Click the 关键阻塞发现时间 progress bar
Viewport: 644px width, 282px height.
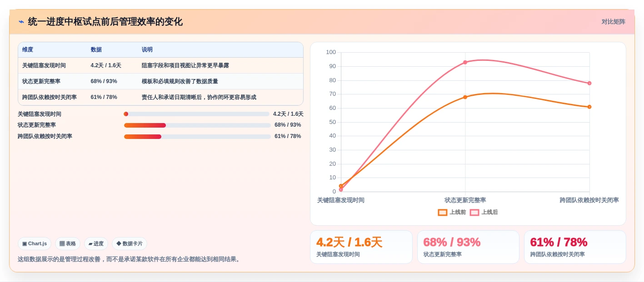tap(196, 114)
